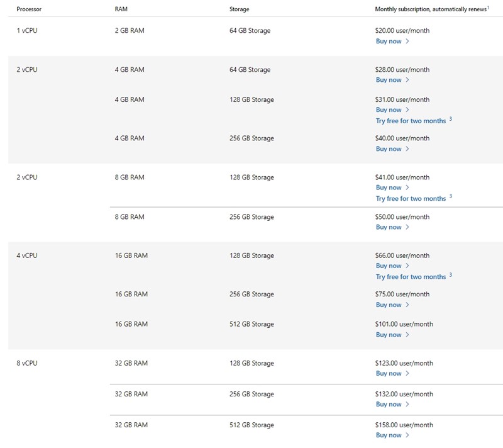This screenshot has height=448, width=503.
Task: Click the chevron arrow beside $101.00 Buy now
Action: 407,335
